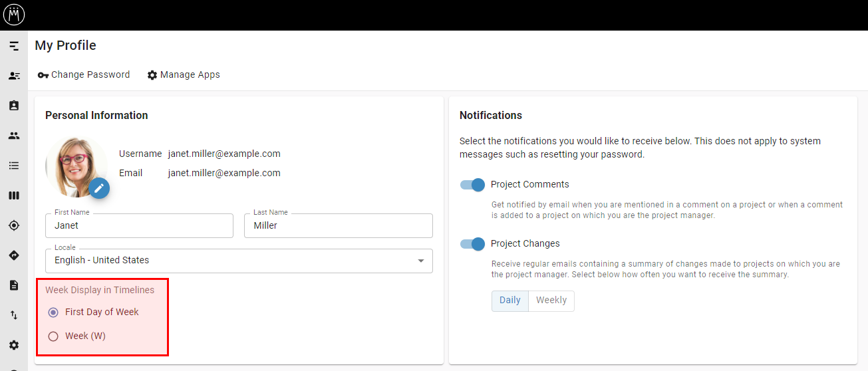Collapse the sidebar navigation menu icon
This screenshot has width=868, height=371.
[14, 46]
